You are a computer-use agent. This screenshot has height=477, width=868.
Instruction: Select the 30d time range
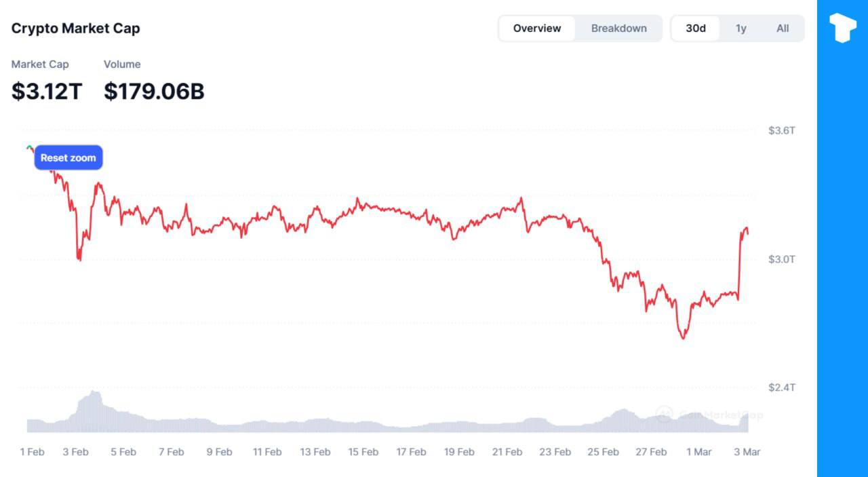(696, 28)
